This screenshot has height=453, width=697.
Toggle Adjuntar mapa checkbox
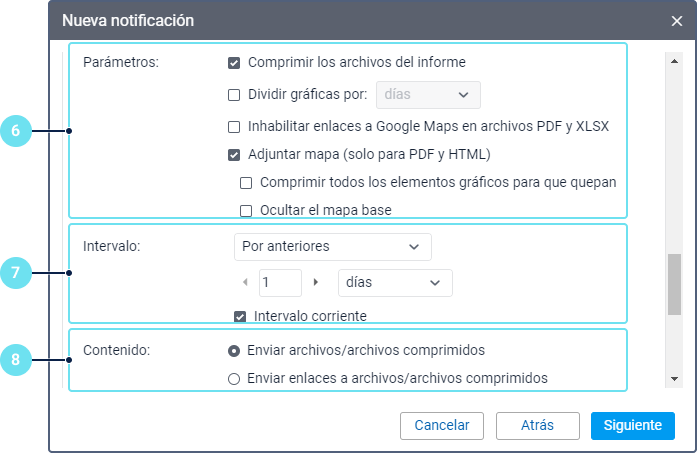[x=234, y=155]
